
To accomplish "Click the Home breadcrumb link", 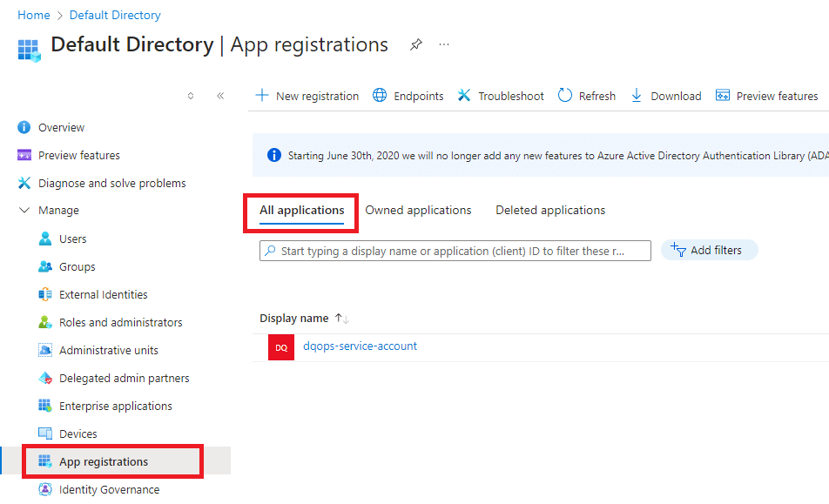I will (34, 15).
